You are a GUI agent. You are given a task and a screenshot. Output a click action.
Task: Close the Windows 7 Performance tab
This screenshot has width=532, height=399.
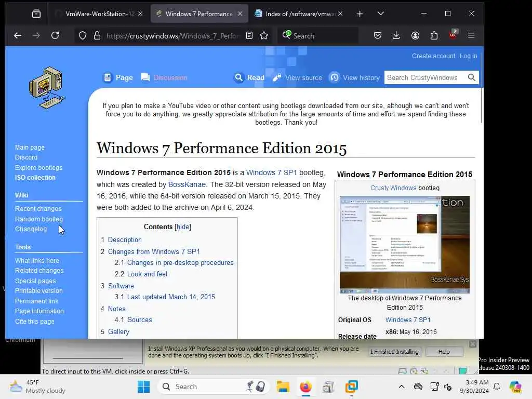[240, 14]
